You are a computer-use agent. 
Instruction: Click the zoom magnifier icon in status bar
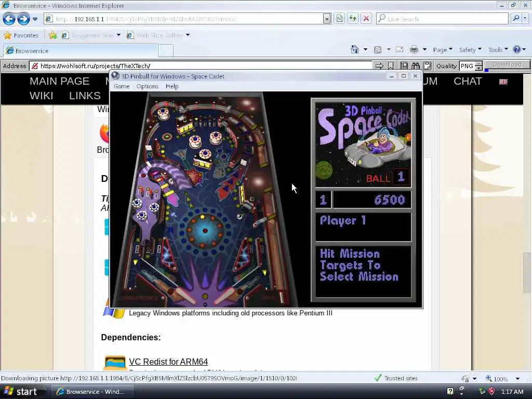489,378
